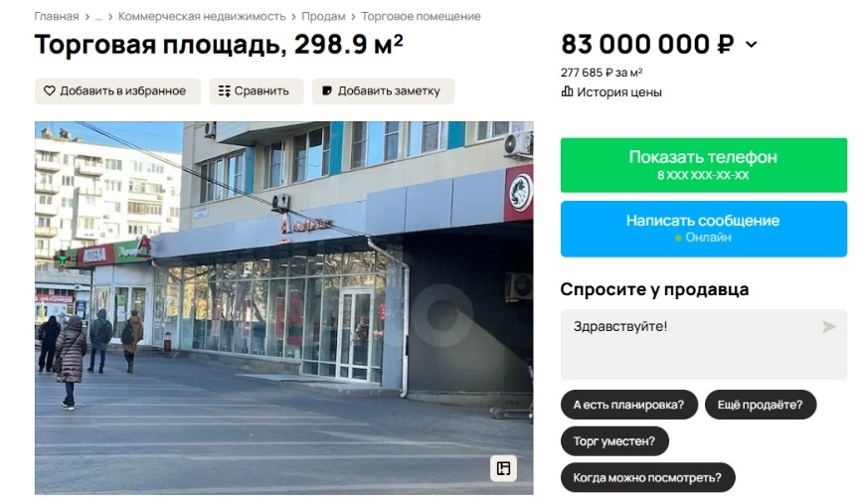The height and width of the screenshot is (504, 867).
Task: Go to Главная breadcrumb
Action: pos(57,17)
